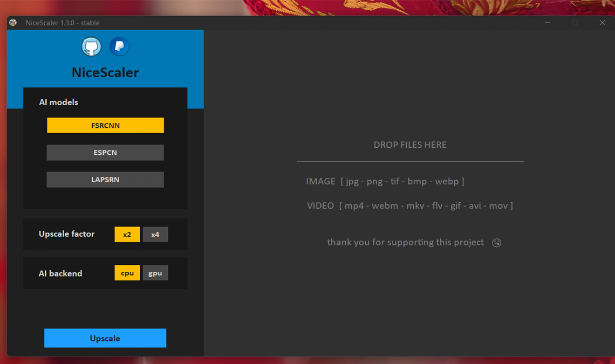The width and height of the screenshot is (615, 364).
Task: Open the PayPal donation icon
Action: tap(119, 47)
